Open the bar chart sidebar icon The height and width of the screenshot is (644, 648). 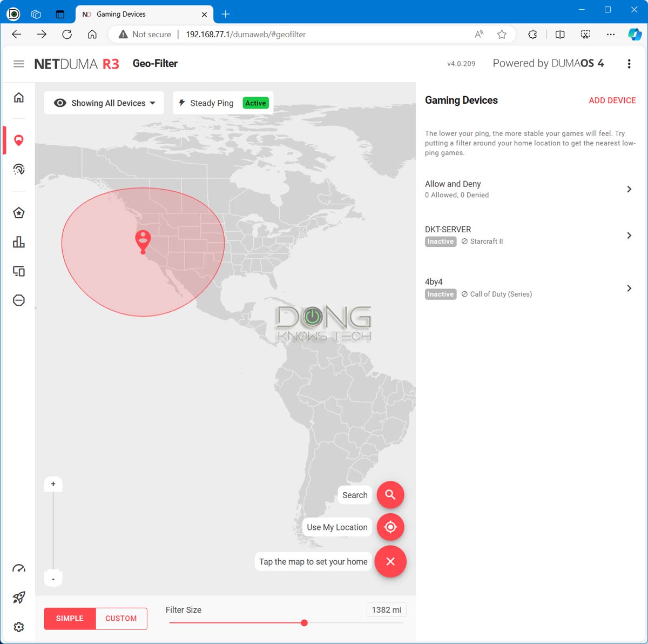19,242
